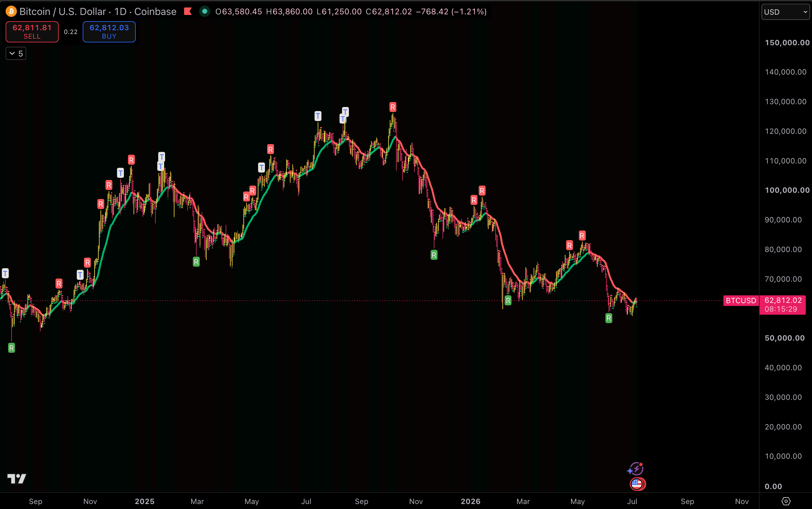Expand the collapsed indicators legend showing 5
This screenshot has height=509, width=812.
[x=16, y=54]
